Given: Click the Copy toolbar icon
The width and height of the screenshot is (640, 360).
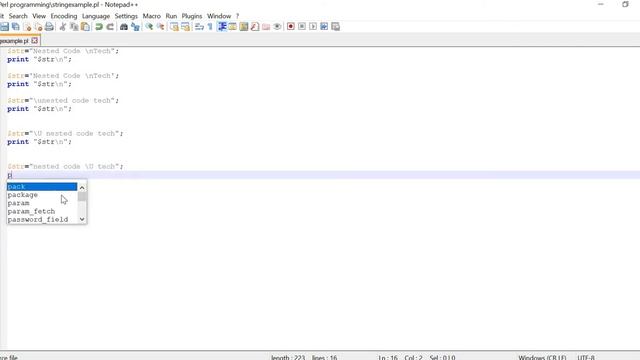Looking at the screenshot, I should coord(74,27).
